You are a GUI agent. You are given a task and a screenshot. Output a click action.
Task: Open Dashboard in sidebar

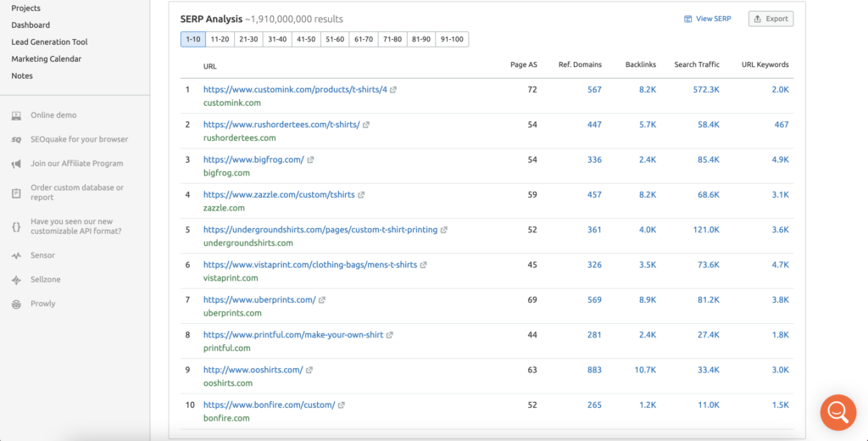(31, 25)
